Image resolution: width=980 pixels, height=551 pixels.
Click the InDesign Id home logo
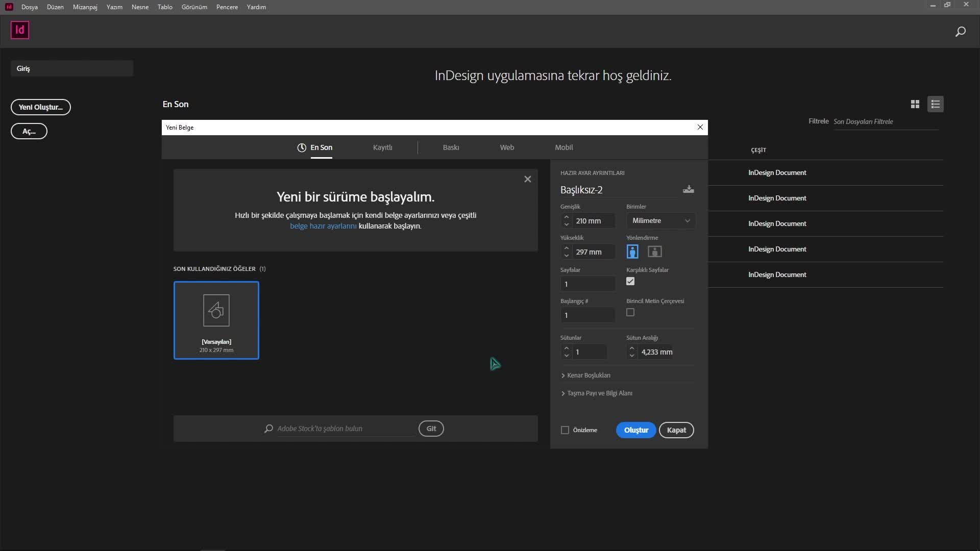click(20, 30)
